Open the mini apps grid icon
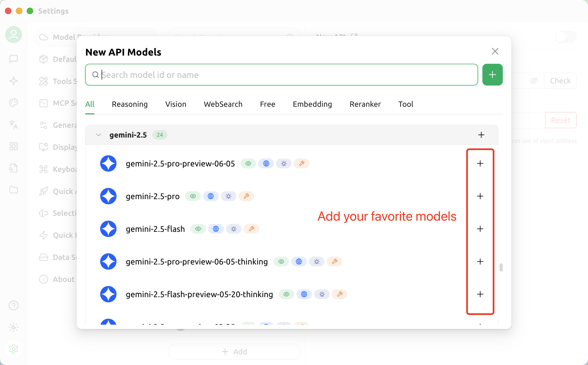Viewport: 588px width, 365px height. pos(14,146)
